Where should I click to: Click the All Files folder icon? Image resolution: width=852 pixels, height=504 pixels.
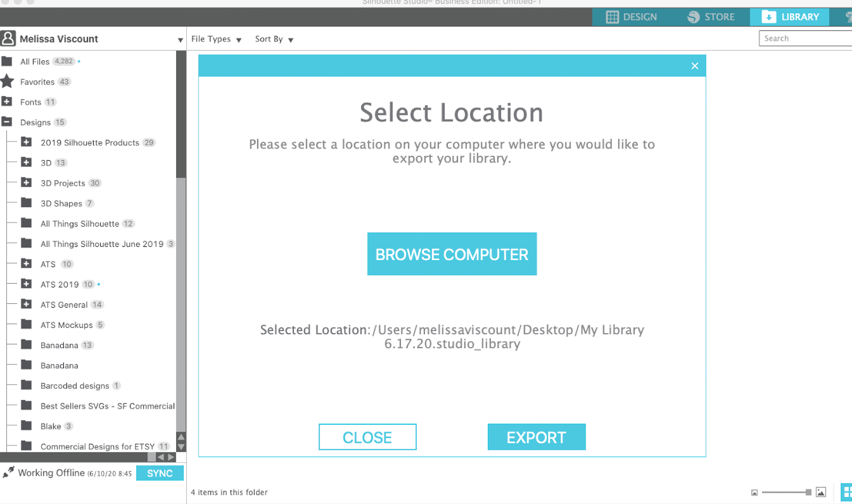[x=7, y=61]
